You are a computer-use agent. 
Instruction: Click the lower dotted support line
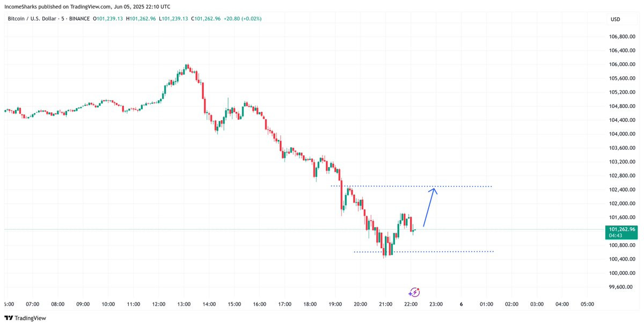[423, 252]
